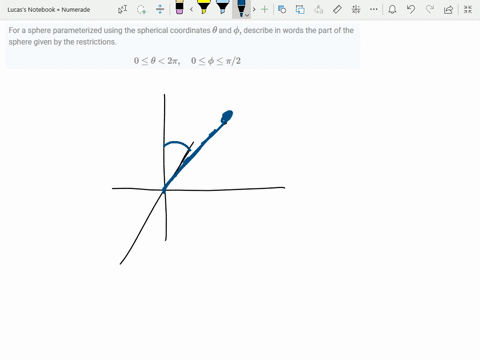Undo the last ink stroke
Screen dimensions: 480x360
tap(411, 9)
